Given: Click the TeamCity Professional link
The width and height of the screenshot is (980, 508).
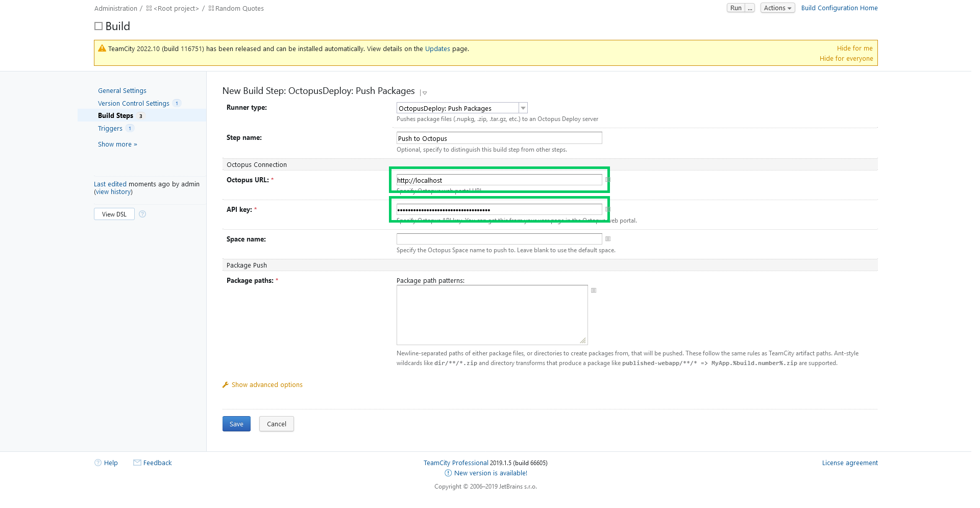Looking at the screenshot, I should [x=456, y=463].
